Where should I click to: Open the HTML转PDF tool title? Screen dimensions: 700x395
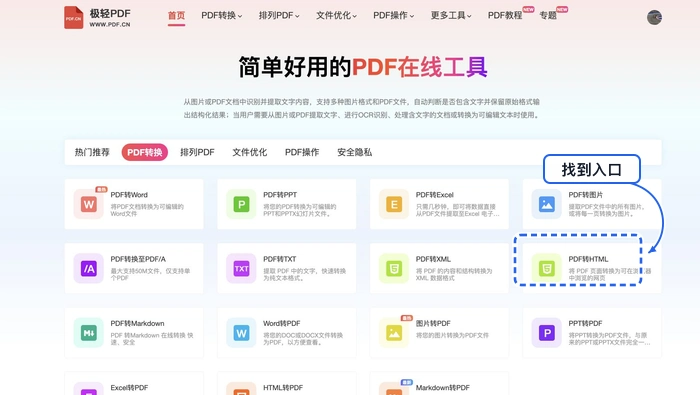[x=283, y=387]
